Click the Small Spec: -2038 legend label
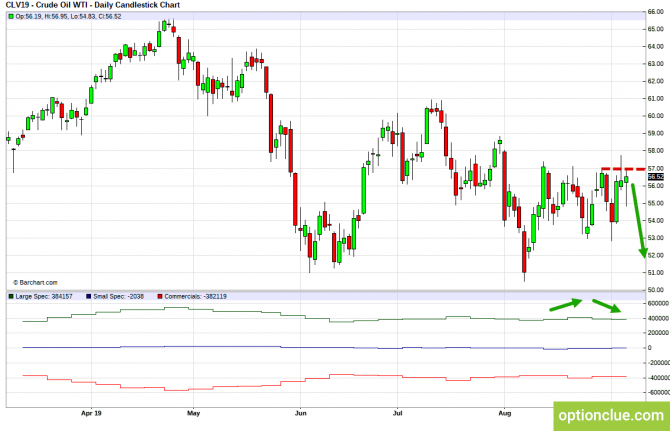Image resolution: width=670 pixels, height=431 pixels. tap(118, 296)
